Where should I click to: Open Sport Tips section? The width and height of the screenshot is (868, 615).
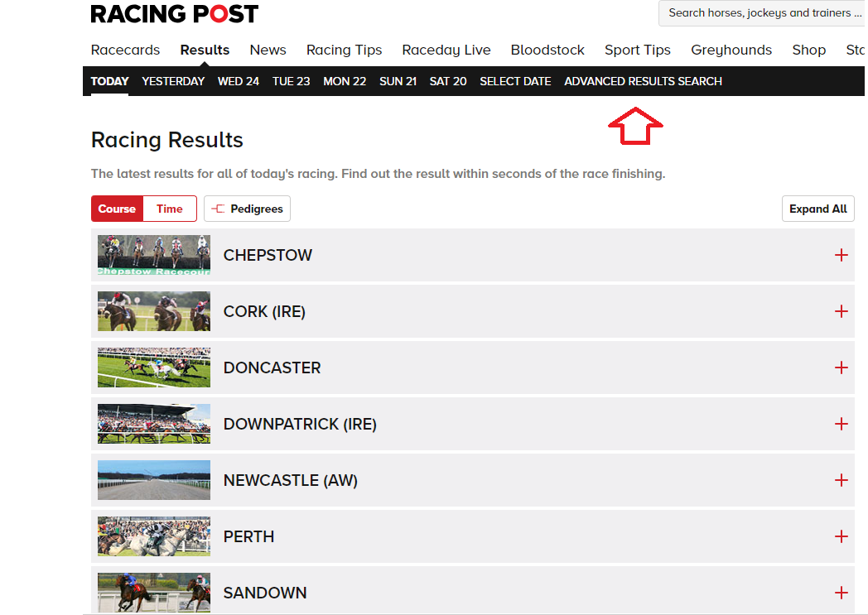[637, 50]
